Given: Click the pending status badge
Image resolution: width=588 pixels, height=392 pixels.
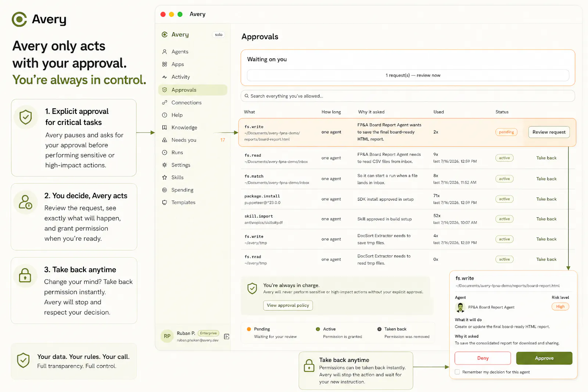Looking at the screenshot, I should tap(506, 132).
